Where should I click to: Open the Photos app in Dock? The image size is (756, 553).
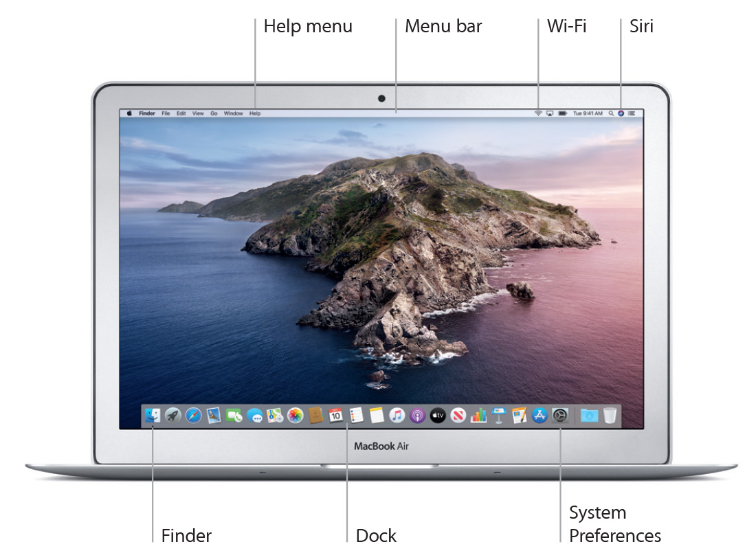click(x=295, y=416)
